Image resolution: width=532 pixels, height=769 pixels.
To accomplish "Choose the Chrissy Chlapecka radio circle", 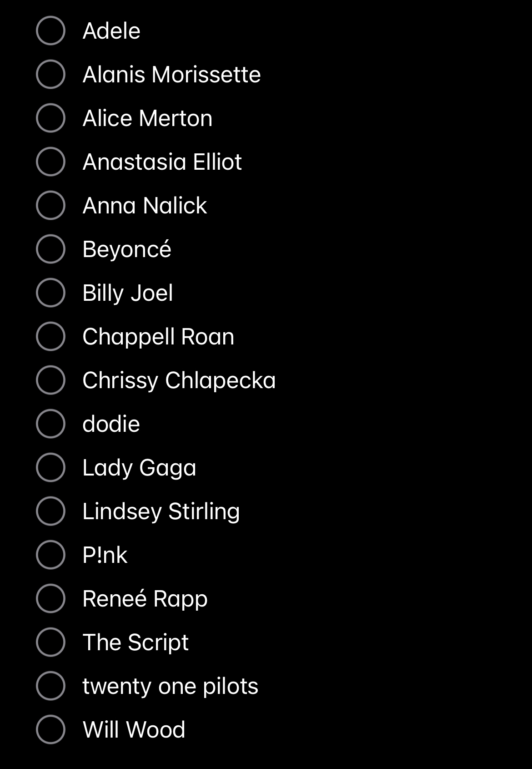I will click(50, 380).
